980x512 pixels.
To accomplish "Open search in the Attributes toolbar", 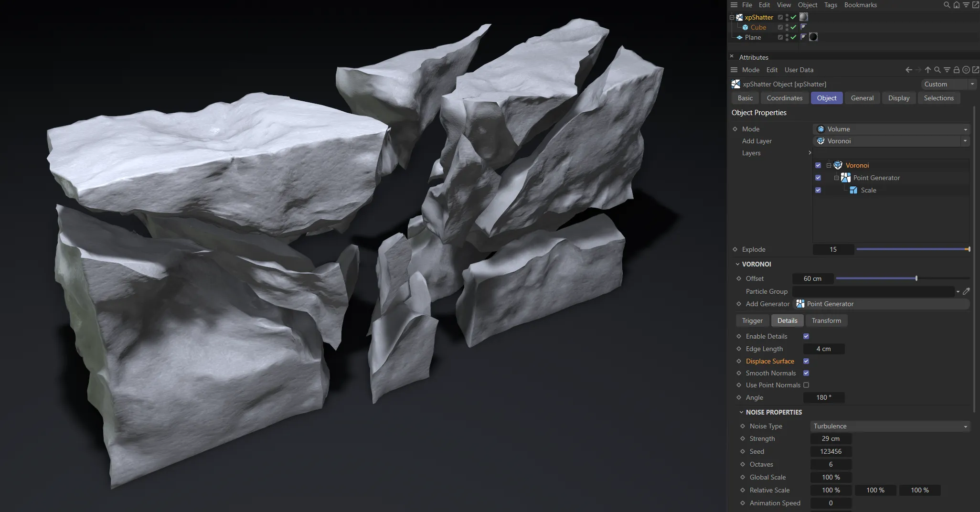I will tap(937, 70).
